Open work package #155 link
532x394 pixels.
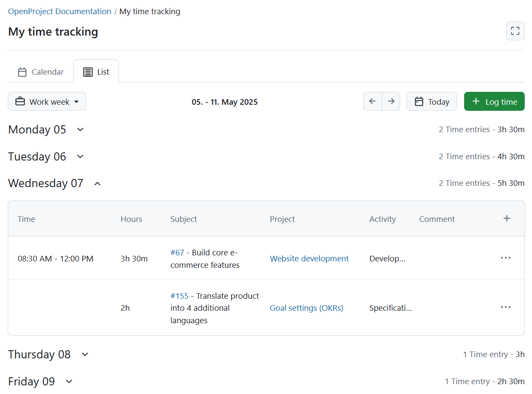180,296
